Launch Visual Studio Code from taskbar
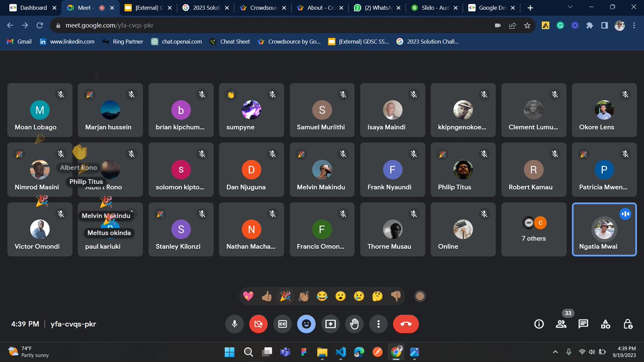This screenshot has width=644, height=362. coord(340,352)
